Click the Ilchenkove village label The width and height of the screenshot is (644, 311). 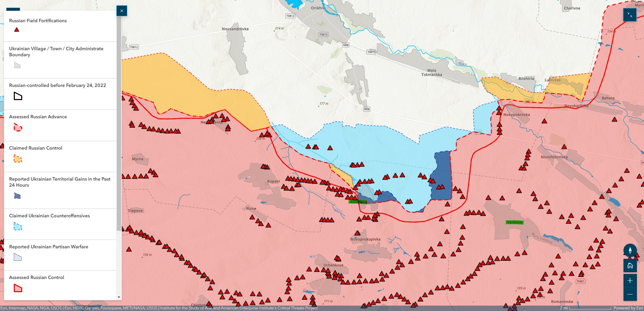click(333, 265)
